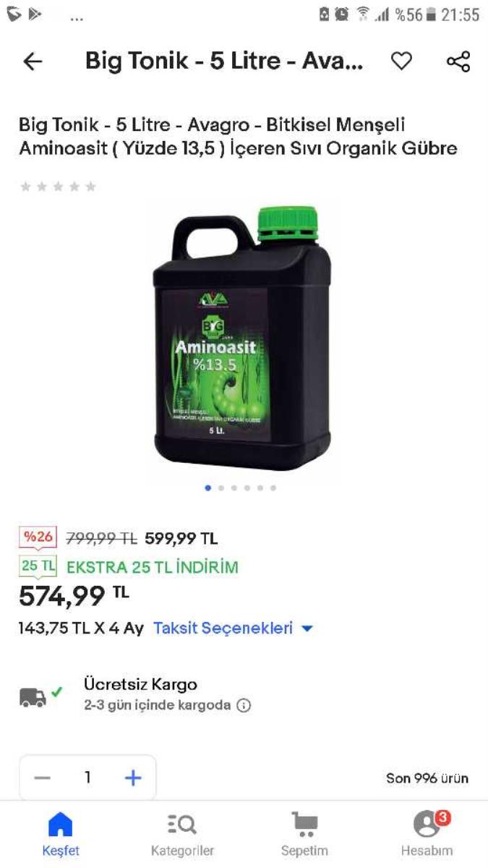
Task: Decrease quantity with the minus button
Action: (x=43, y=778)
